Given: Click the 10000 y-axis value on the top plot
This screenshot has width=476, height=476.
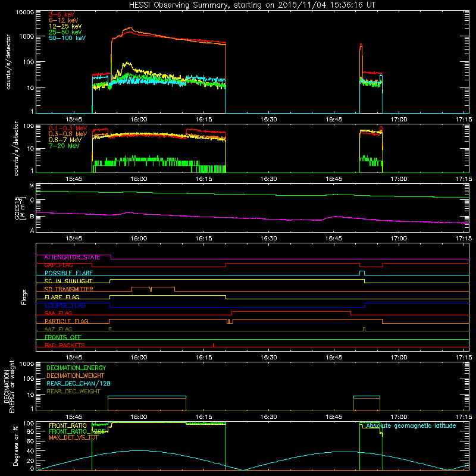Looking at the screenshot, I should click(24, 12).
